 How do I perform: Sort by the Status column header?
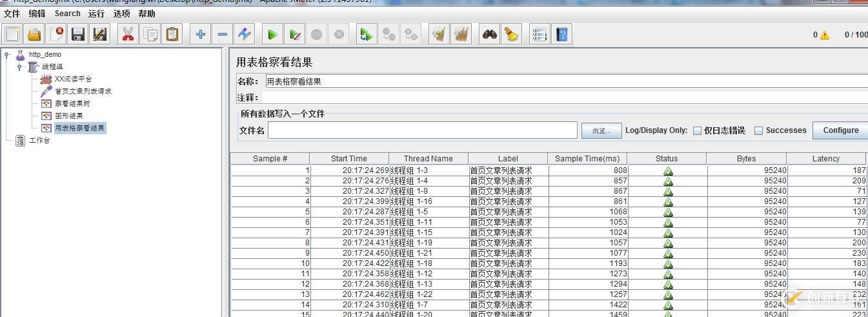tap(667, 158)
